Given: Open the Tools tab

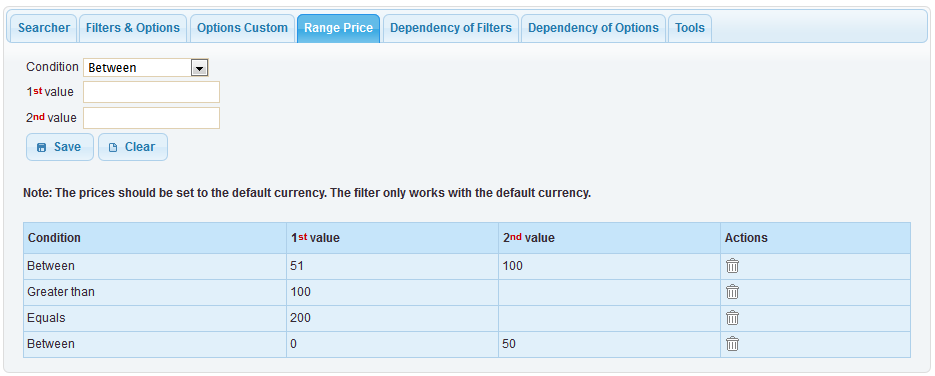Looking at the screenshot, I should 690,28.
